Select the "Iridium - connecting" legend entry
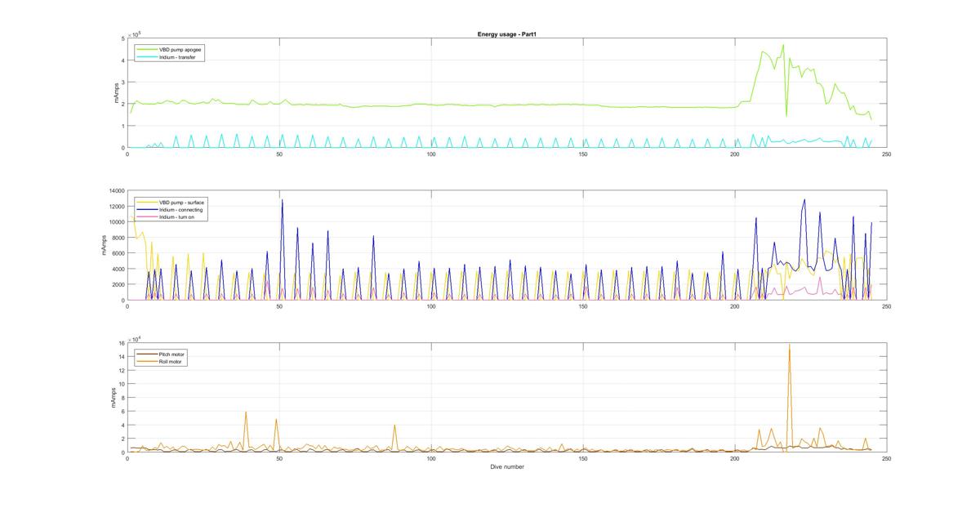This screenshot has width=980, height=508. [170, 210]
